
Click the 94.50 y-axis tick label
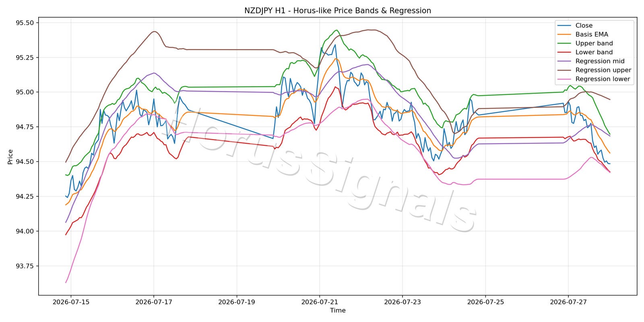25,162
